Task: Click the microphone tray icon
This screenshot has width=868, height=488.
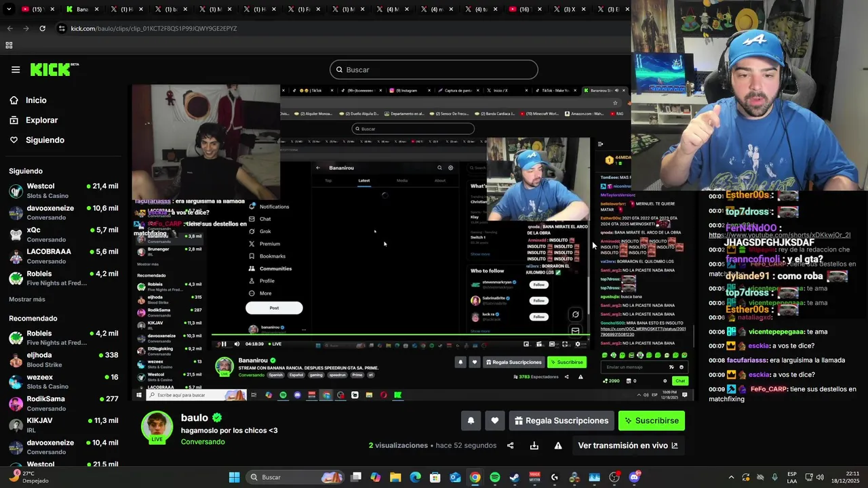Action: point(775,477)
